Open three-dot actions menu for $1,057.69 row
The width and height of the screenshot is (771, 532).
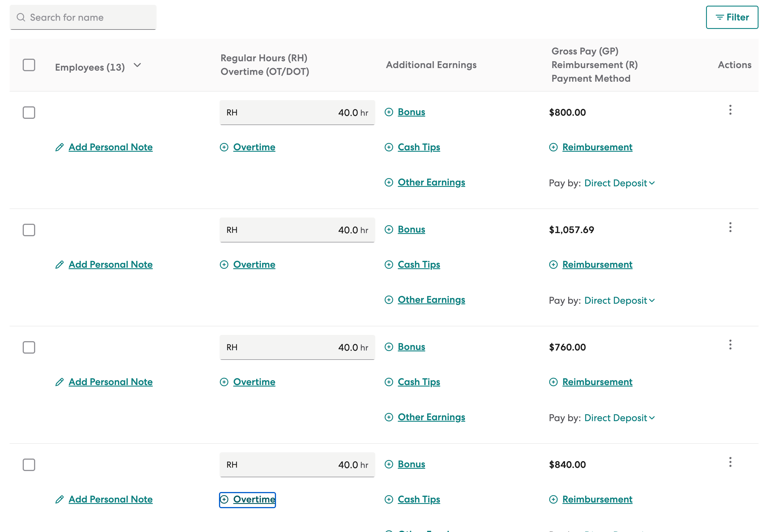click(x=730, y=227)
